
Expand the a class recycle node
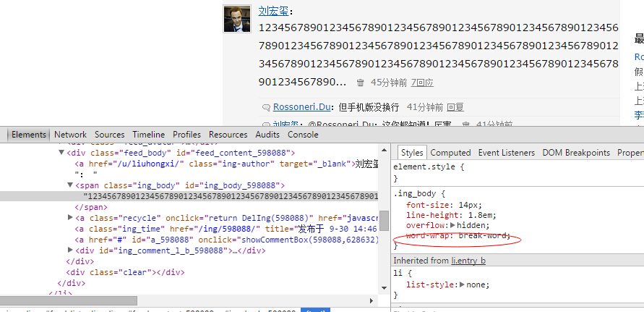(x=70, y=217)
